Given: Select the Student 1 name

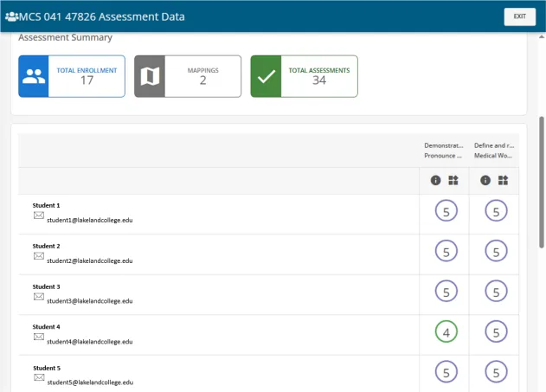Looking at the screenshot, I should [x=46, y=205].
